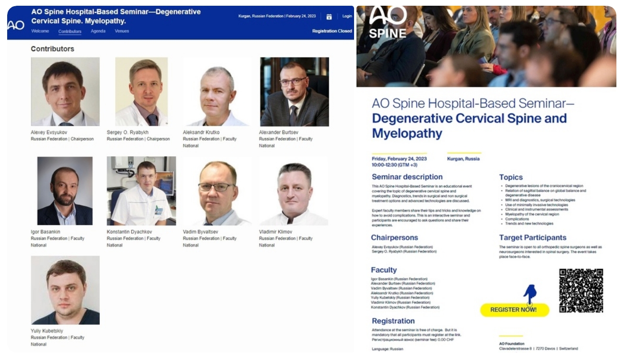
Task: Click the flyer title Degenerative Cervical Spine and Myelopathy
Action: [x=469, y=125]
